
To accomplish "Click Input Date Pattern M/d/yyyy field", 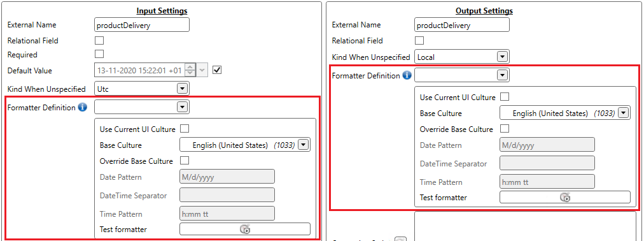I will click(227, 177).
